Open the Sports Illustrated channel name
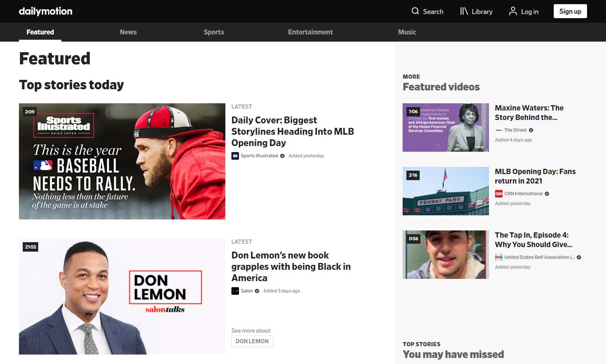606x364 pixels. pyautogui.click(x=259, y=156)
